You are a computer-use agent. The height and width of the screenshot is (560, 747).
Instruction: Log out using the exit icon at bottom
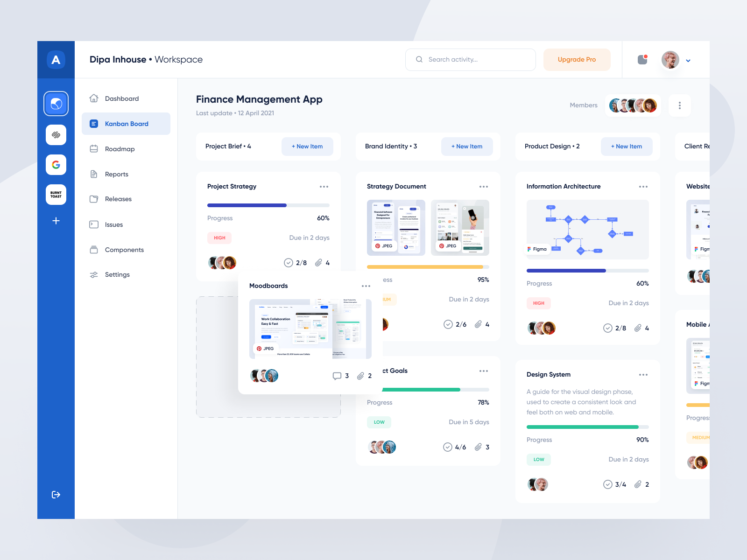[x=56, y=495]
